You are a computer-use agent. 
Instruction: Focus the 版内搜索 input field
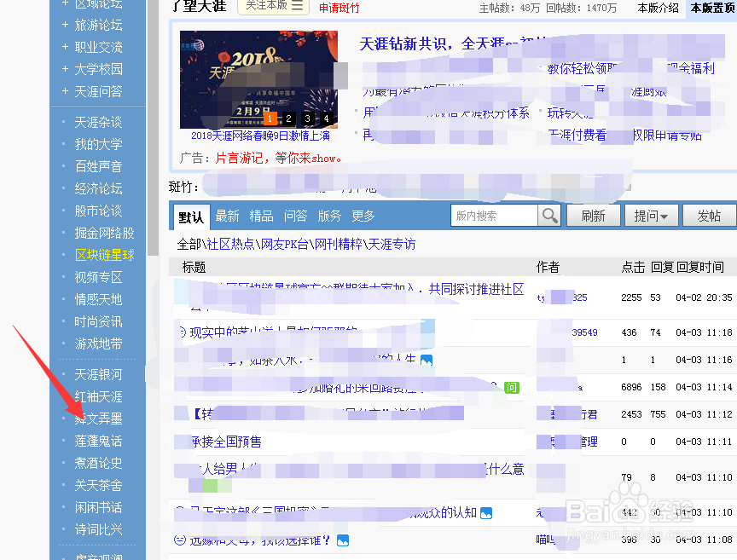coord(495,216)
